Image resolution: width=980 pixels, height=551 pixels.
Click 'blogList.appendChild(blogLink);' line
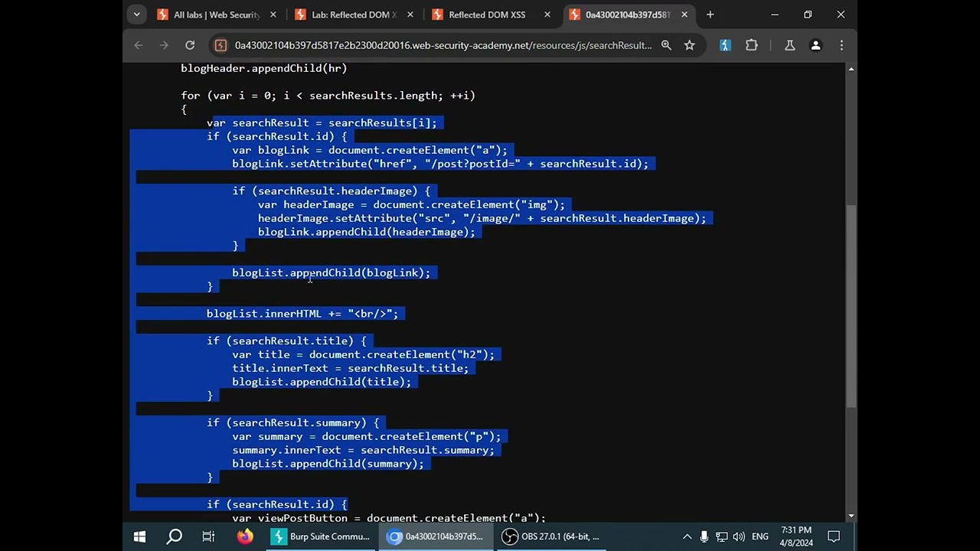click(332, 272)
